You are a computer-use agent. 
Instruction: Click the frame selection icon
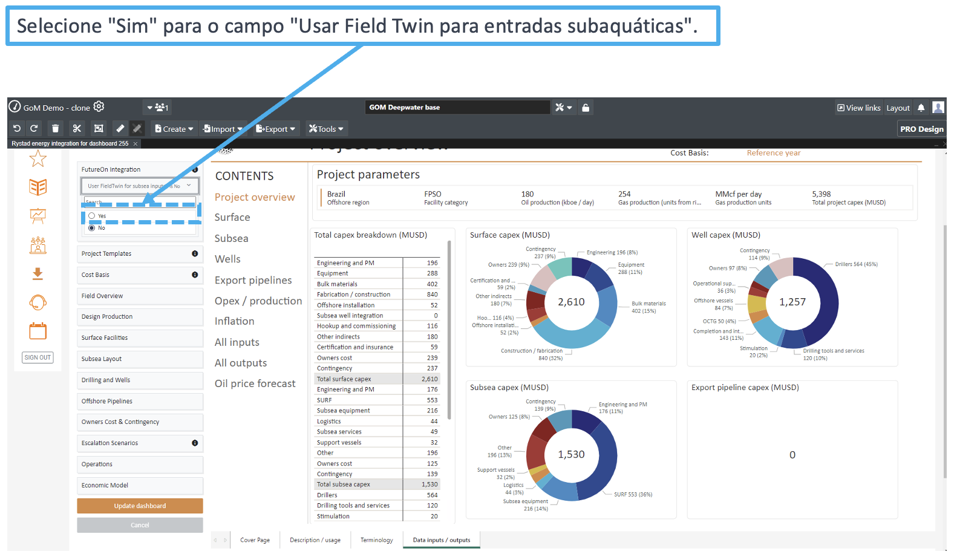[99, 128]
